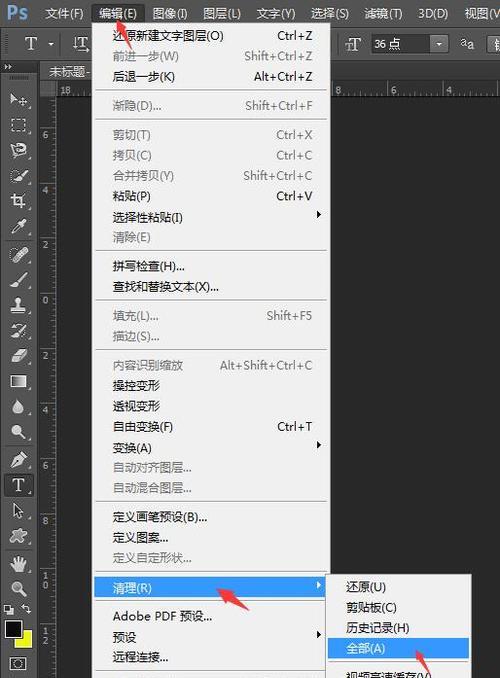Open the Select (选择) menu
Viewport: 500px width, 678px height.
(x=330, y=13)
